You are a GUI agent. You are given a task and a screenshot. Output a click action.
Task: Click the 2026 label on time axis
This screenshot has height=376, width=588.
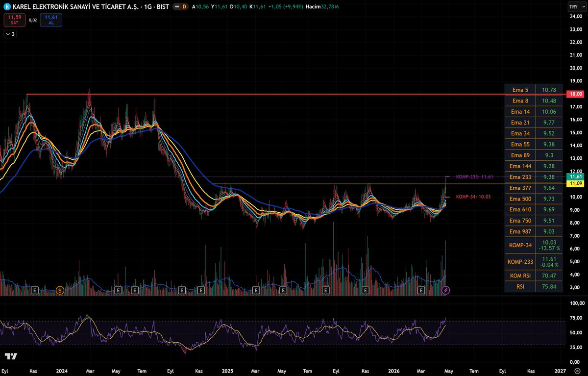point(393,372)
